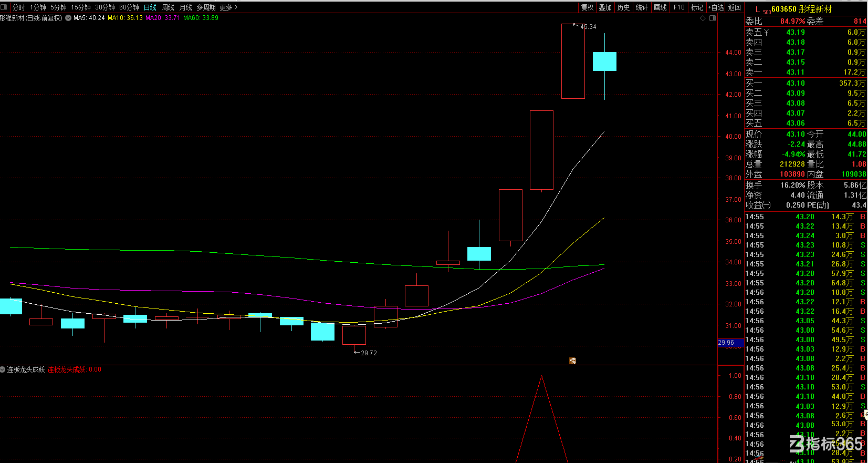Click the 标记 mark button
Screen dimensions: 868x463
697,7
